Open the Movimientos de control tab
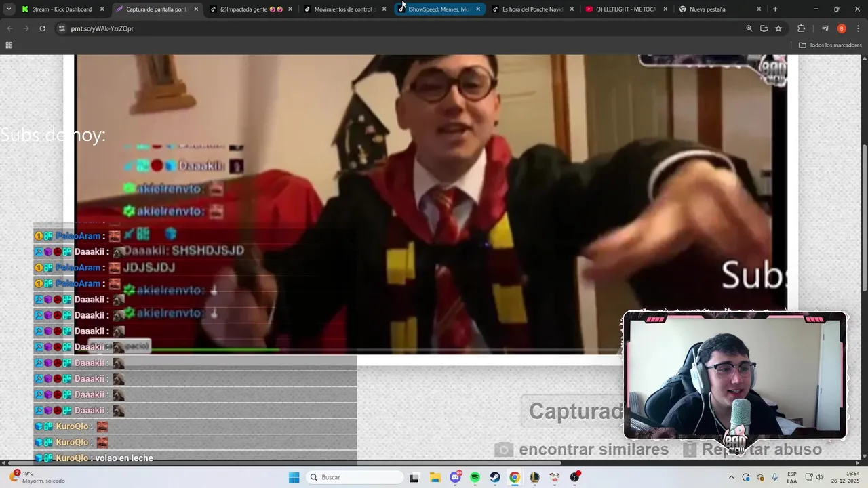The height and width of the screenshot is (488, 868). click(x=344, y=9)
